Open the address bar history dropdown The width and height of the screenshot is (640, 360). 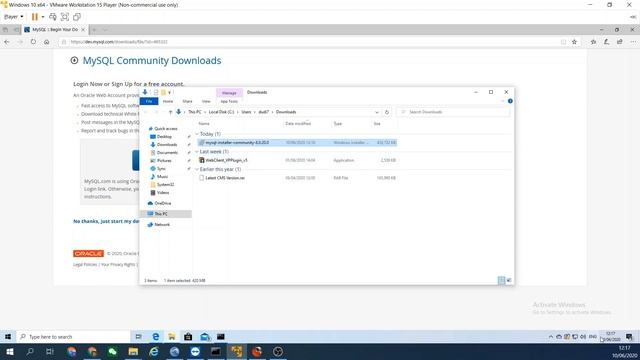(x=377, y=112)
